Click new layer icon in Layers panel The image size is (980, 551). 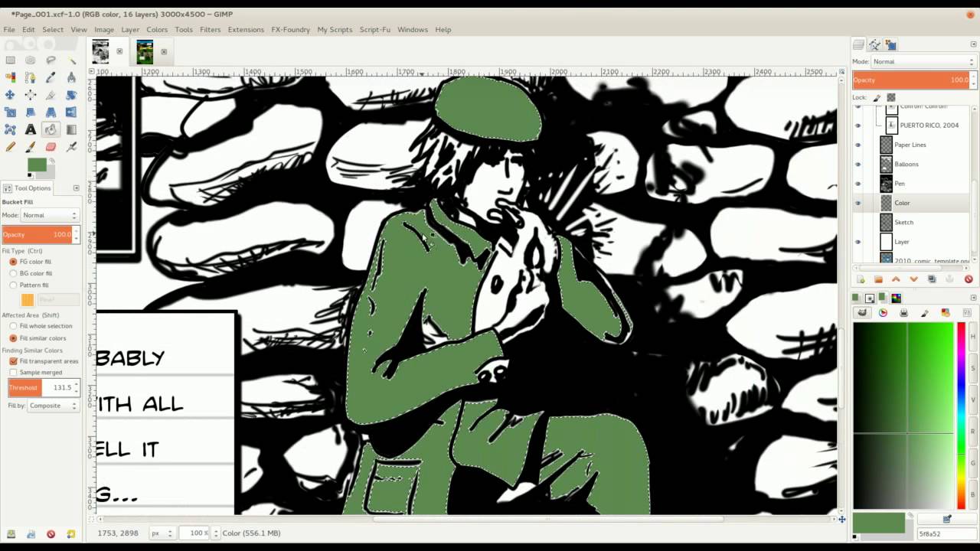tap(860, 279)
